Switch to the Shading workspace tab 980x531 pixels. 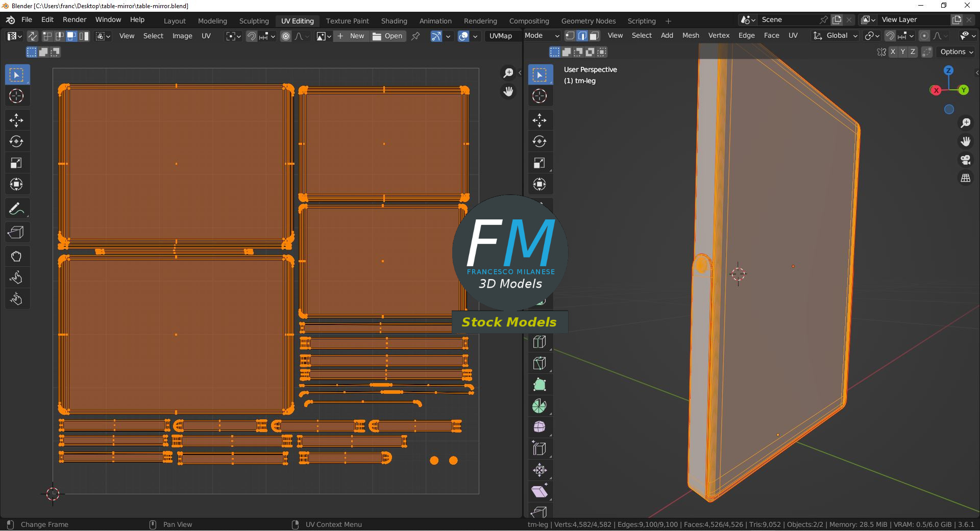394,21
